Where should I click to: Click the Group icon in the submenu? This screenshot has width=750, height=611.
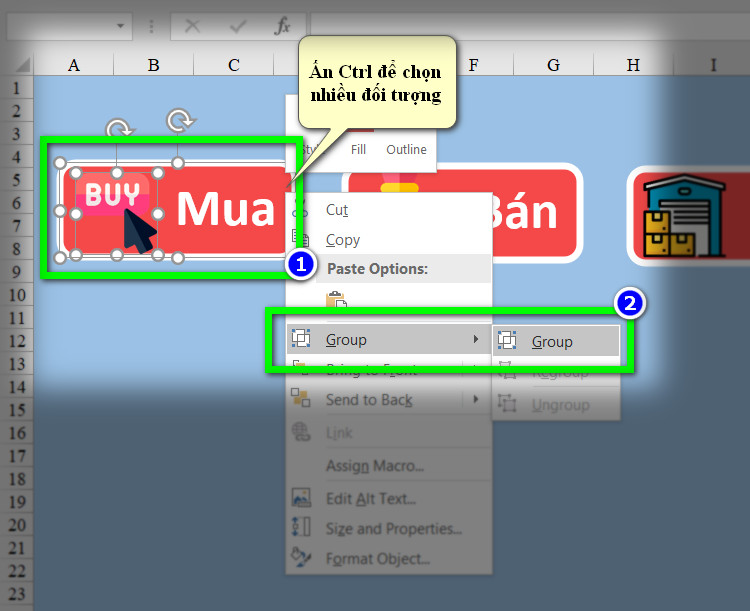click(507, 340)
